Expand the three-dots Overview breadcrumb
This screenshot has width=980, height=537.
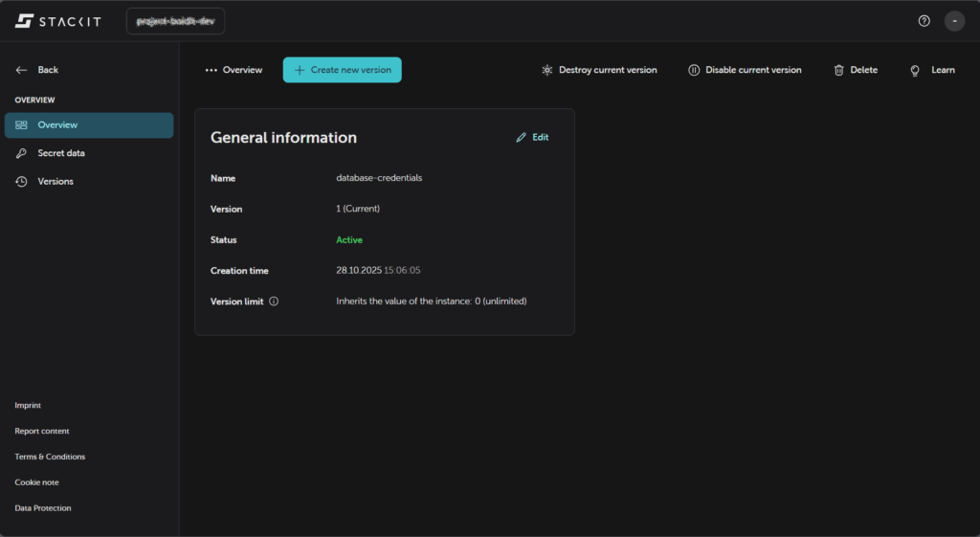[212, 70]
